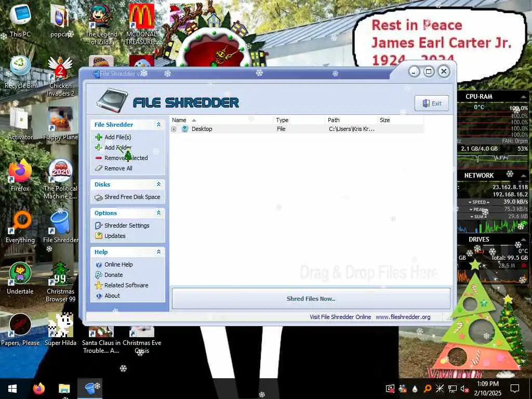Close the File Shredder window
This screenshot has height=399, width=532.
pos(444,72)
